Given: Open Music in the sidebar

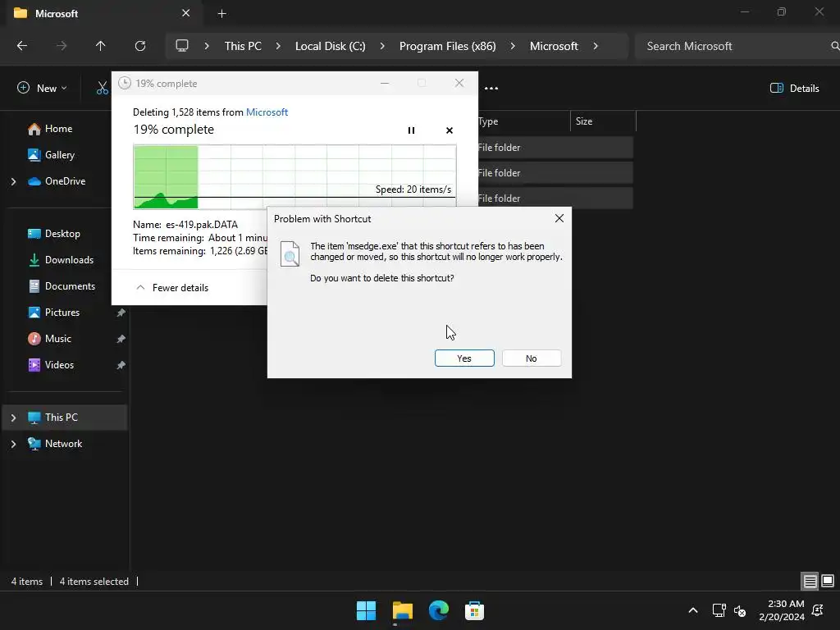Looking at the screenshot, I should pyautogui.click(x=58, y=339).
